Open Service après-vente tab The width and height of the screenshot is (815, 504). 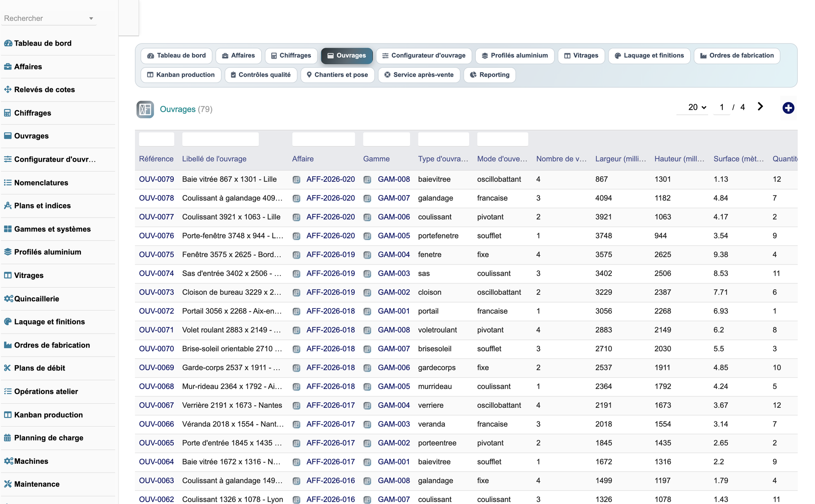click(419, 75)
